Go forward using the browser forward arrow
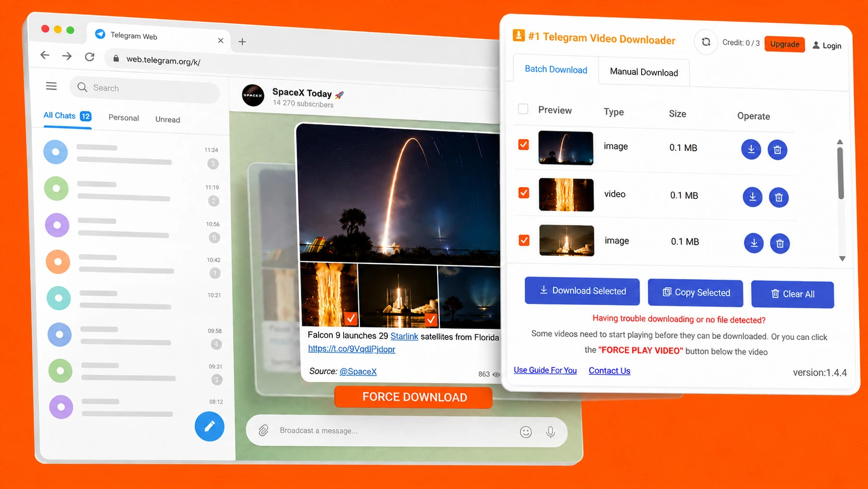Viewport: 868px width, 489px height. point(67,56)
